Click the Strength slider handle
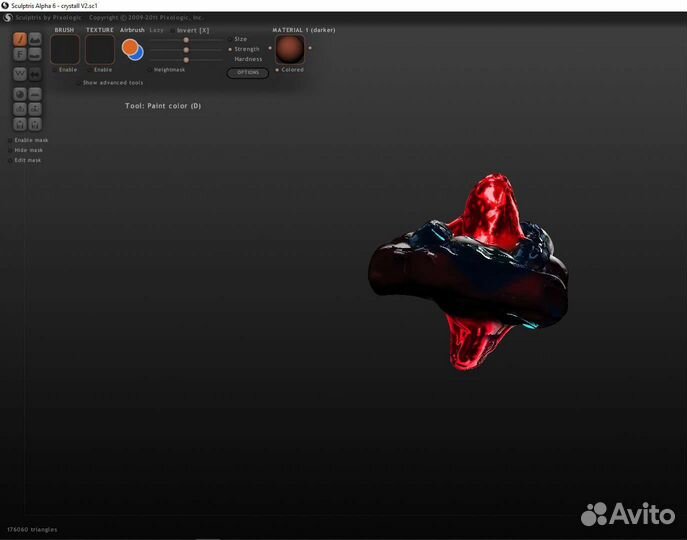687x540 pixels. [186, 49]
